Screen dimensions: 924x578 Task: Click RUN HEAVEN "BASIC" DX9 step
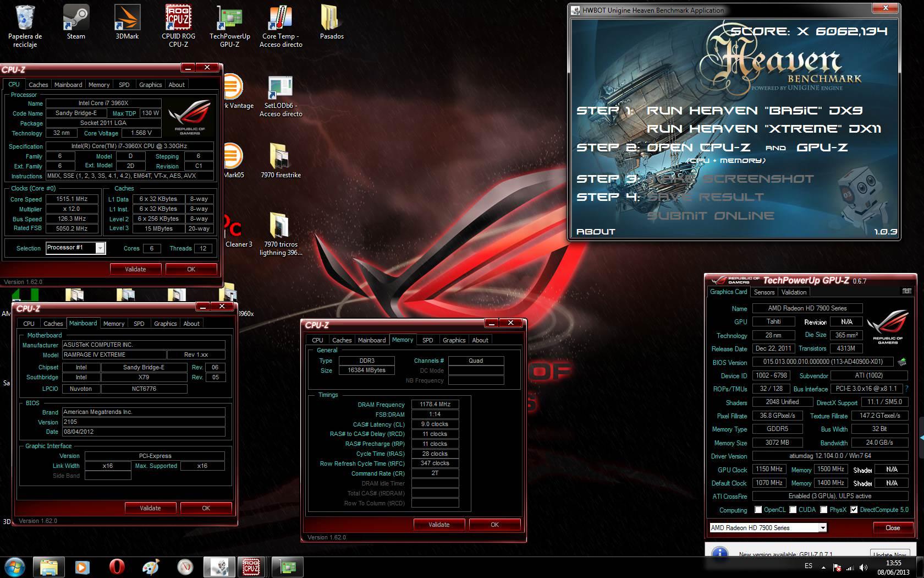pyautogui.click(x=755, y=111)
